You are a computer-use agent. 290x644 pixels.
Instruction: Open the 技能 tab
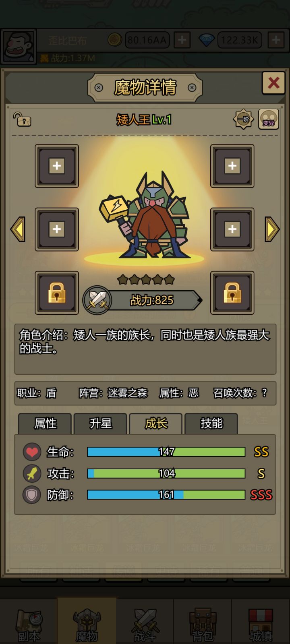211,423
